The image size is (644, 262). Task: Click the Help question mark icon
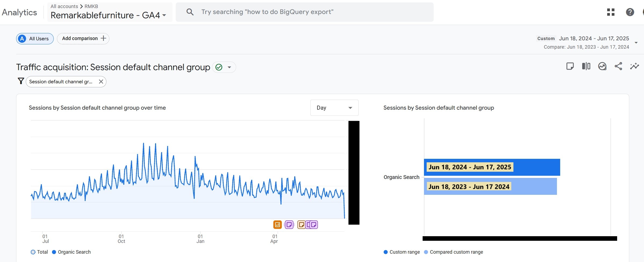coord(630,12)
